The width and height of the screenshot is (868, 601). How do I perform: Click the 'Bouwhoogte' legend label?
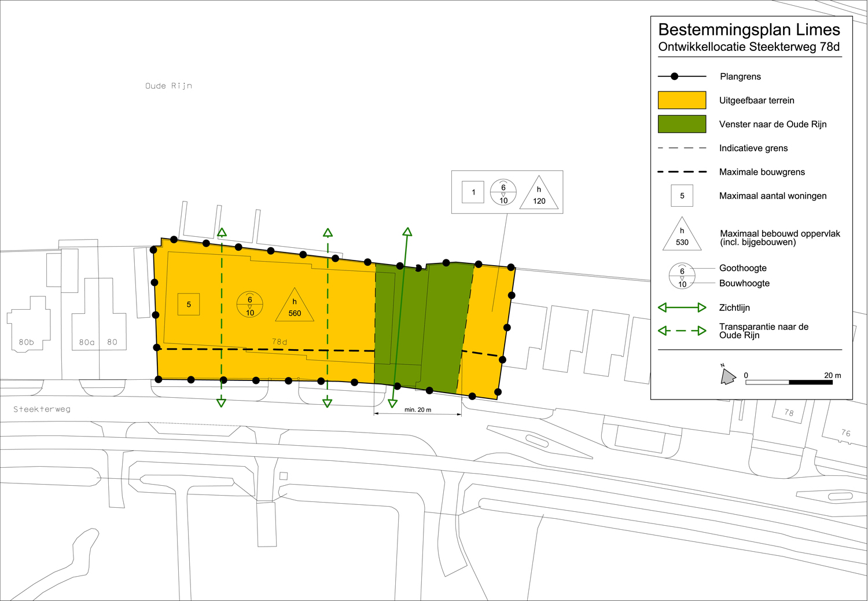click(744, 283)
